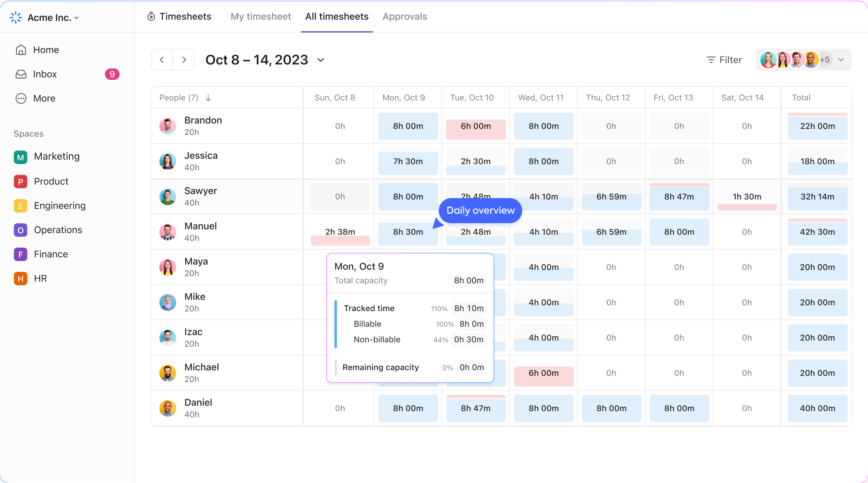Open the Filter button
Screen dimensions: 868x483
coord(724,60)
